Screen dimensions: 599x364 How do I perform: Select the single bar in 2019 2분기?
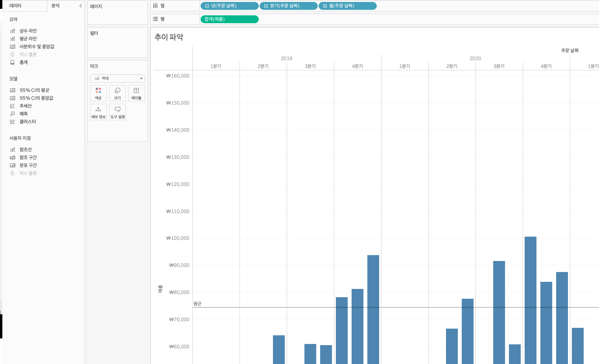pyautogui.click(x=279, y=349)
